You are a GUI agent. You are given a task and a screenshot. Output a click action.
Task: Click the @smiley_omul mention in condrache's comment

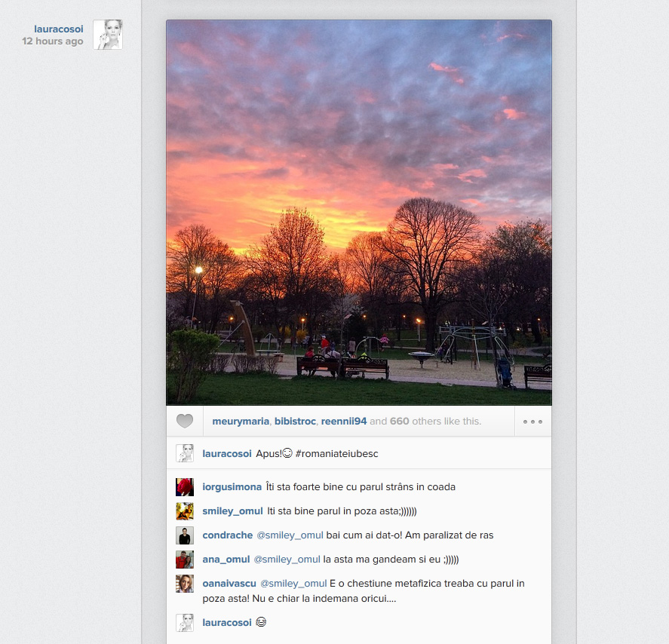[290, 535]
